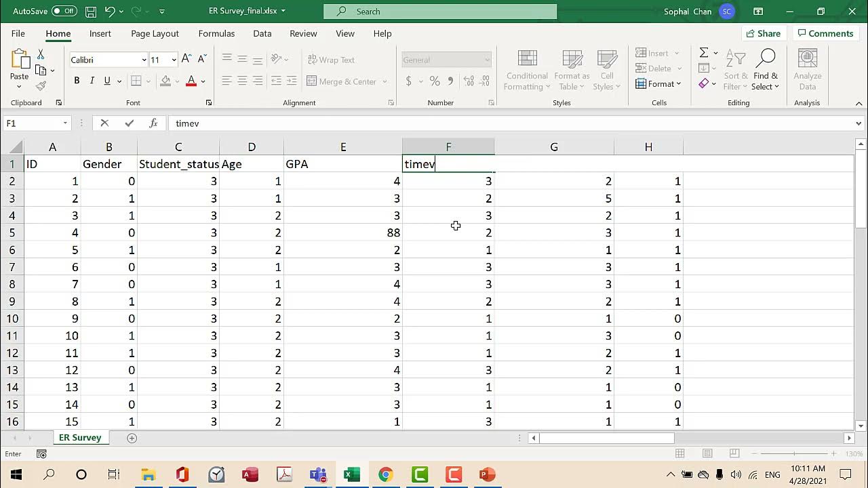Screen dimensions: 868x488
Task: Open Merge & Center dropdown arrow
Action: point(384,81)
